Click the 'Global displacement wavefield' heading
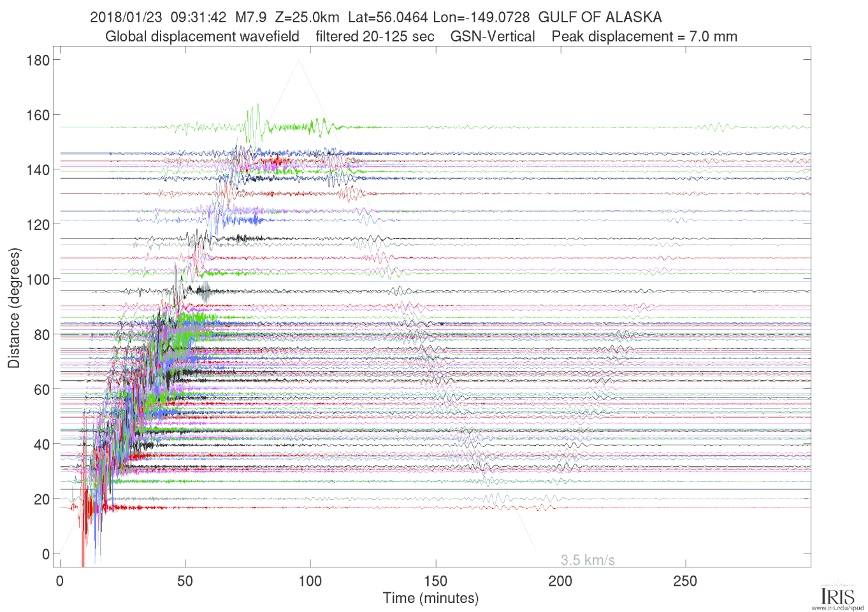Viewport: 868px width, 612px height. pyautogui.click(x=202, y=37)
